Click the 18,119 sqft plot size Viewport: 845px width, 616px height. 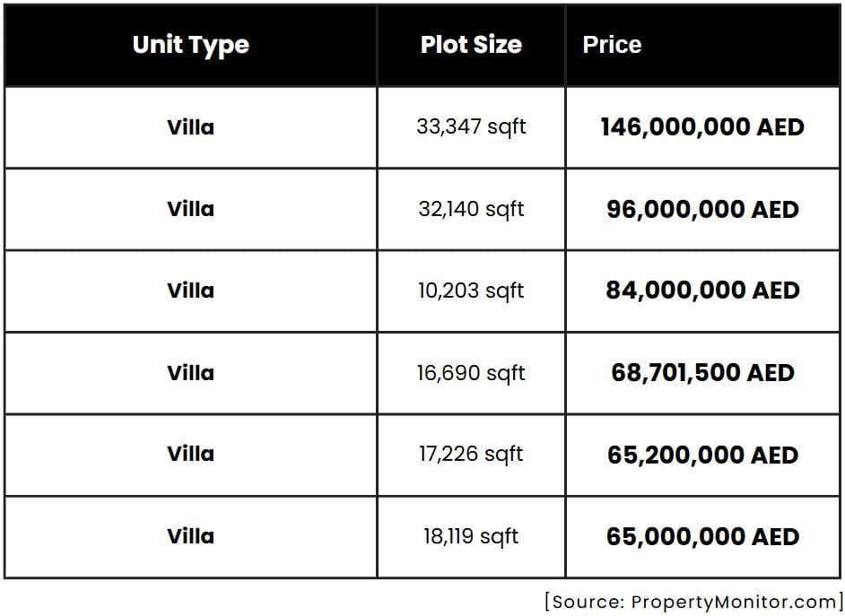point(471,536)
